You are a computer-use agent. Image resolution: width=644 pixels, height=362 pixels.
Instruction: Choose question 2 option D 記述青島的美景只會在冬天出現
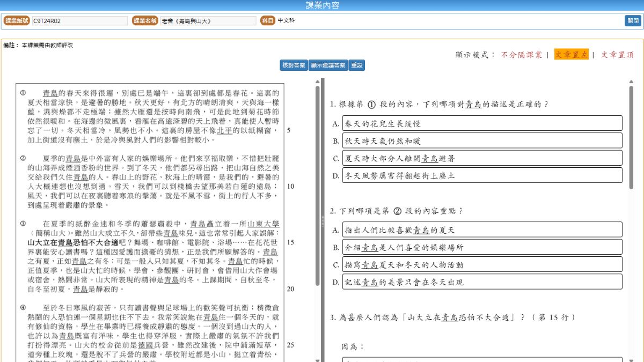click(482, 282)
